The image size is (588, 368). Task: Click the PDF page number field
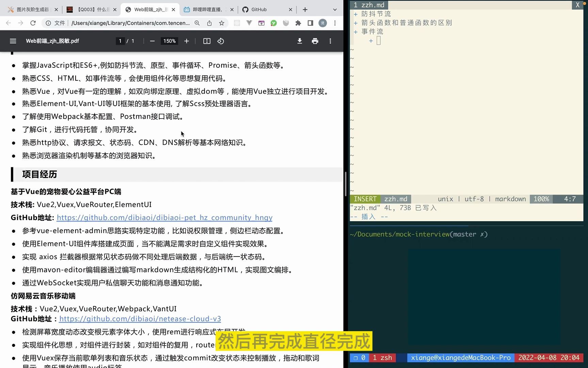(120, 41)
